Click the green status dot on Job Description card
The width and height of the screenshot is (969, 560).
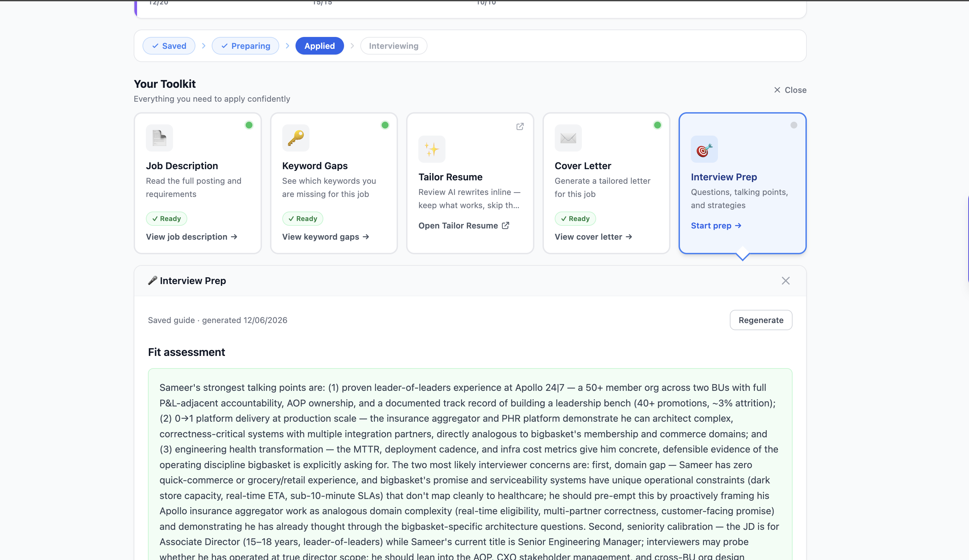click(249, 125)
